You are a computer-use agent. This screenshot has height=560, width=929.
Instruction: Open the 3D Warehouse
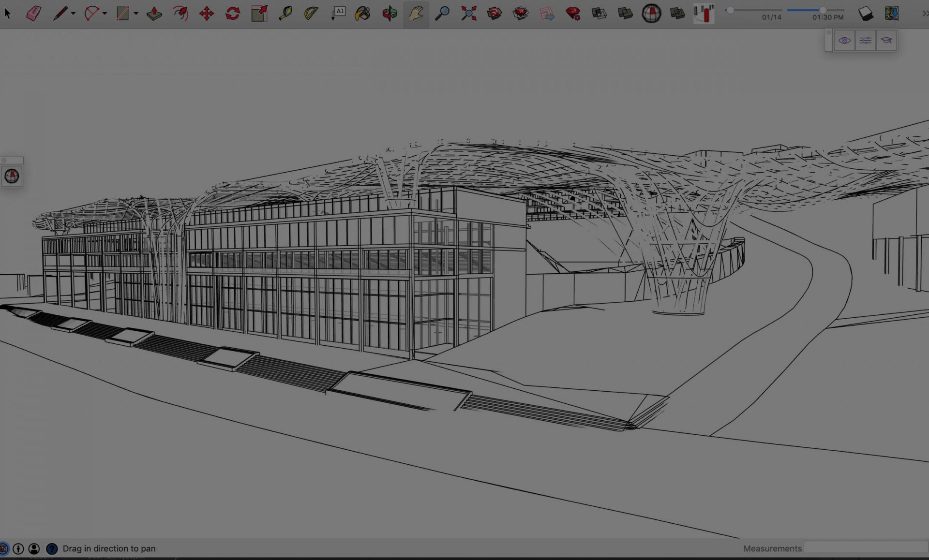pos(494,13)
